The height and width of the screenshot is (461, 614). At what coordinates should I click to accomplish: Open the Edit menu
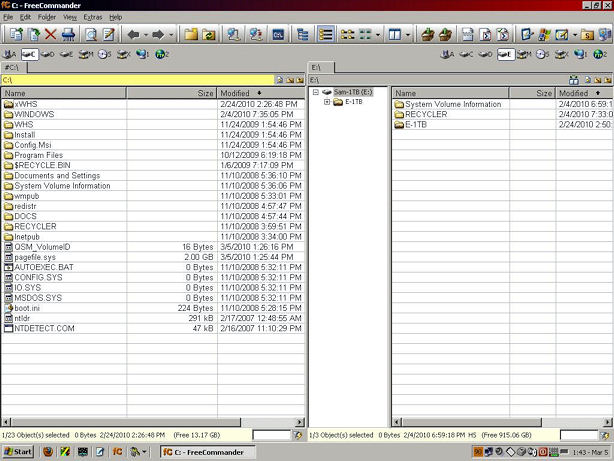pyautogui.click(x=25, y=17)
